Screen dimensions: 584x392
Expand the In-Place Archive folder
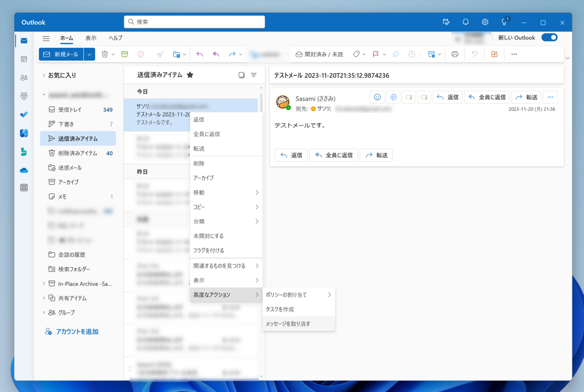click(44, 284)
